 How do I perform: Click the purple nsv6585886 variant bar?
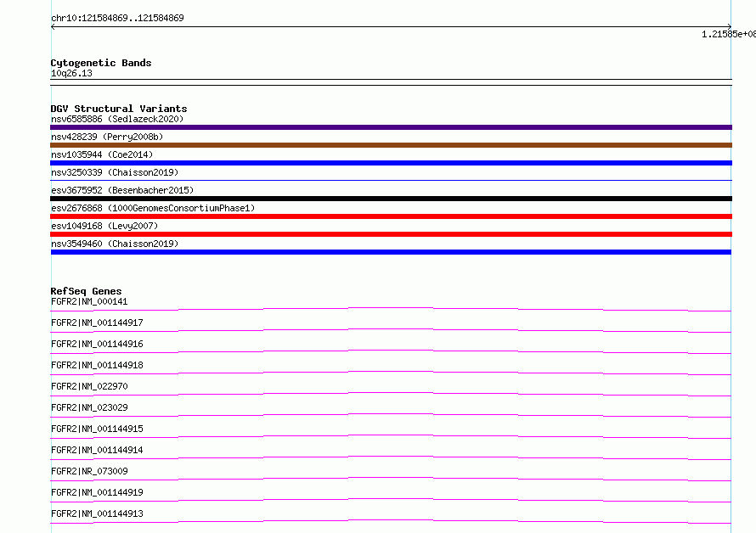click(x=391, y=127)
